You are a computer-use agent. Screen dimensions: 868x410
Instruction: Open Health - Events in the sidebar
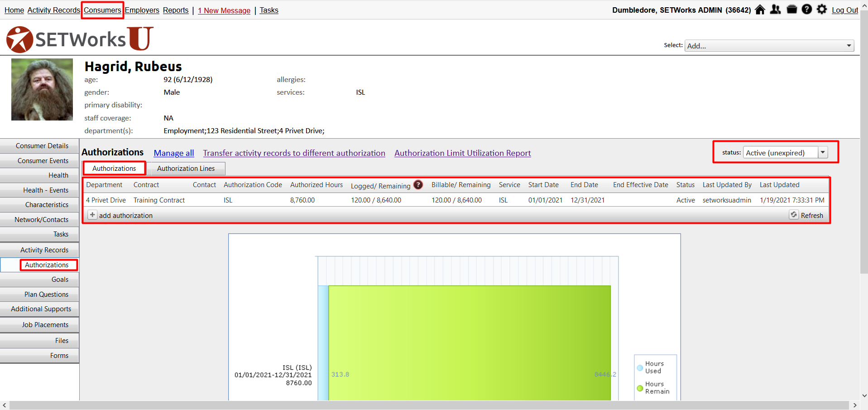(x=39, y=190)
